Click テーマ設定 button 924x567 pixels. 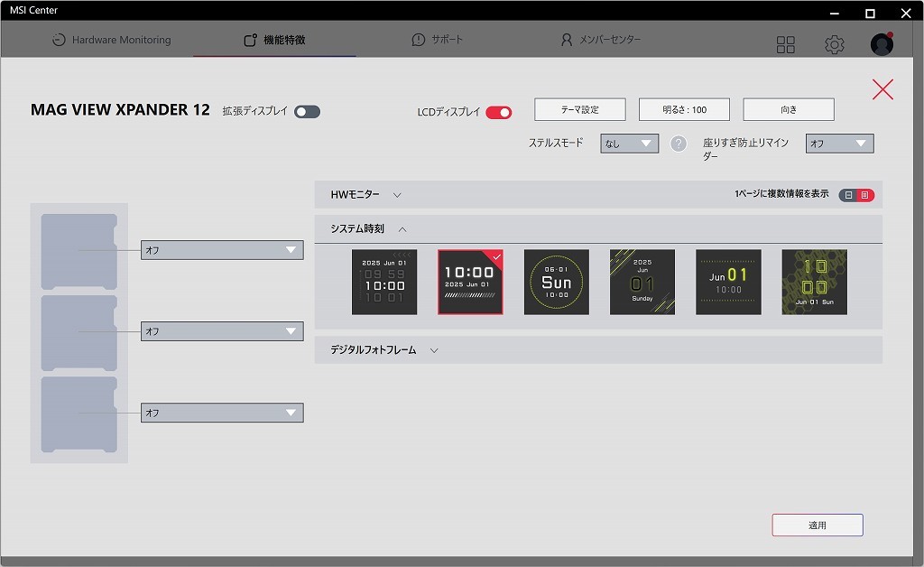(580, 109)
